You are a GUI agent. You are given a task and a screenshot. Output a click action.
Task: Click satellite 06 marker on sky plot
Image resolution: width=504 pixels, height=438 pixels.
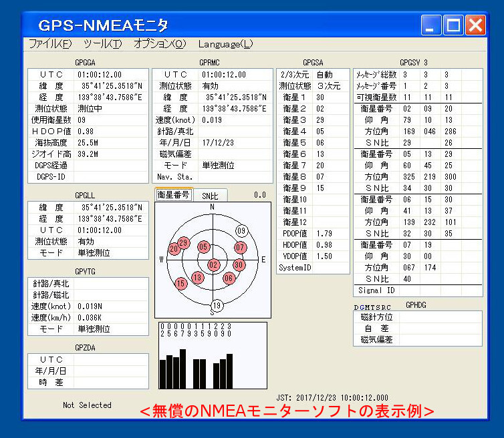229,278
